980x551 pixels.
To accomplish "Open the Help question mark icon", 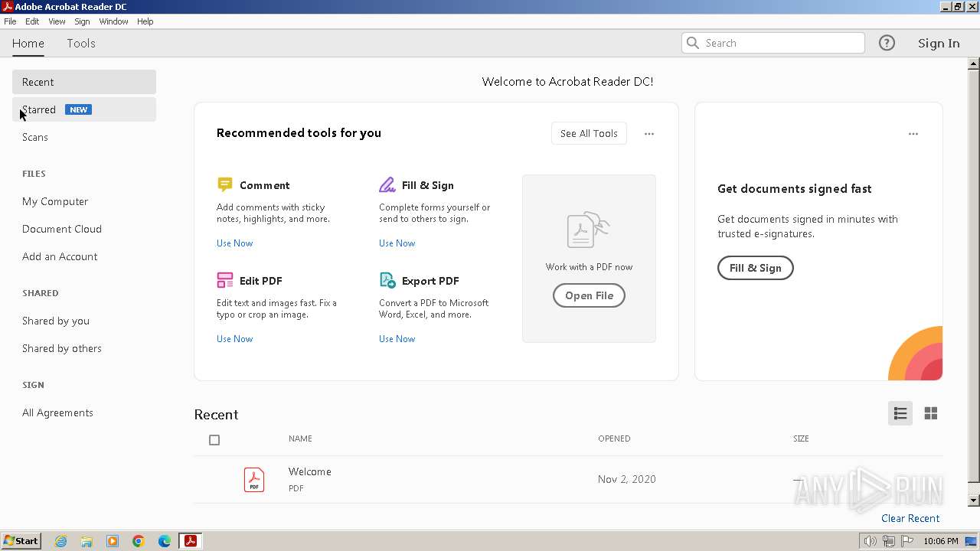I will coord(887,43).
